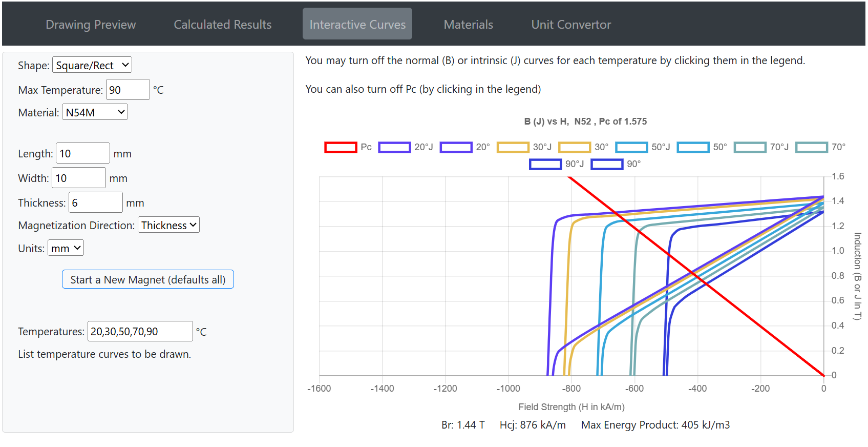Toggle the 20° normal curve legend item
868x447 pixels.
[456, 148]
